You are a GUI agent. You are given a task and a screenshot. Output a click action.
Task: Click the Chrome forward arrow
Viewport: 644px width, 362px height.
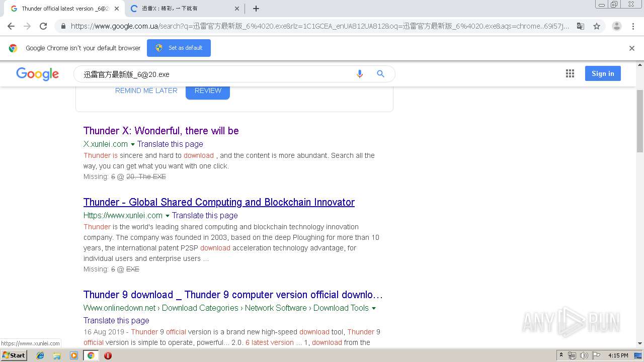pos(27,26)
